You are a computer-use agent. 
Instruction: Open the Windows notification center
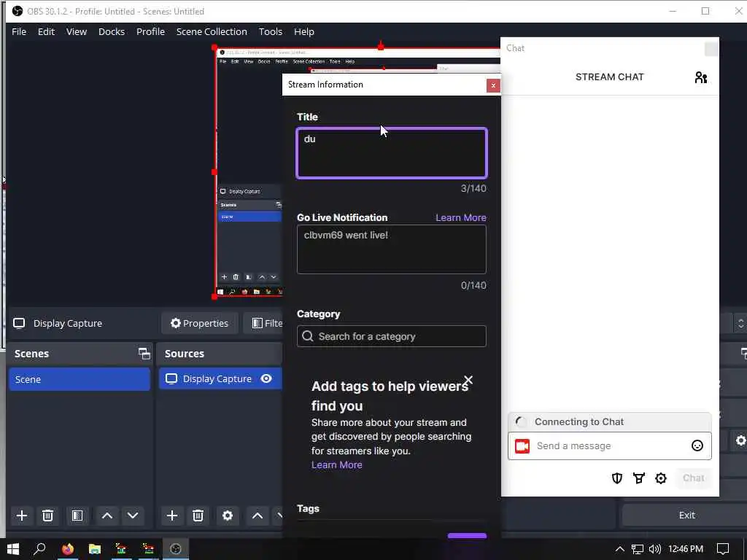[723, 549]
